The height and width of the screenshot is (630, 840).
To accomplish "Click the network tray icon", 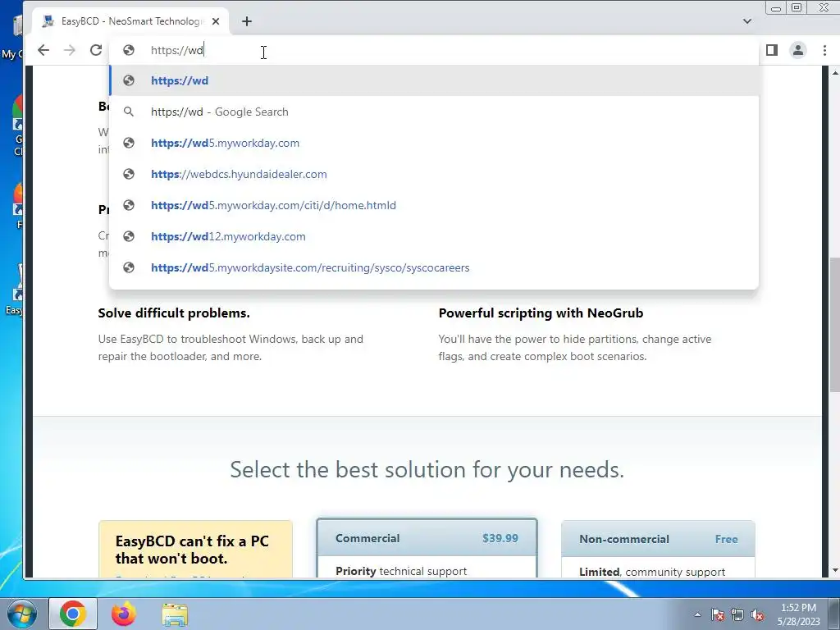I will click(x=737, y=614).
